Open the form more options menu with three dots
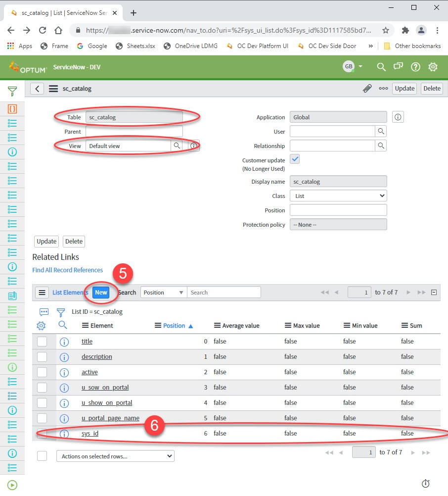Screen dimensions: 448x496 pyautogui.click(x=383, y=88)
